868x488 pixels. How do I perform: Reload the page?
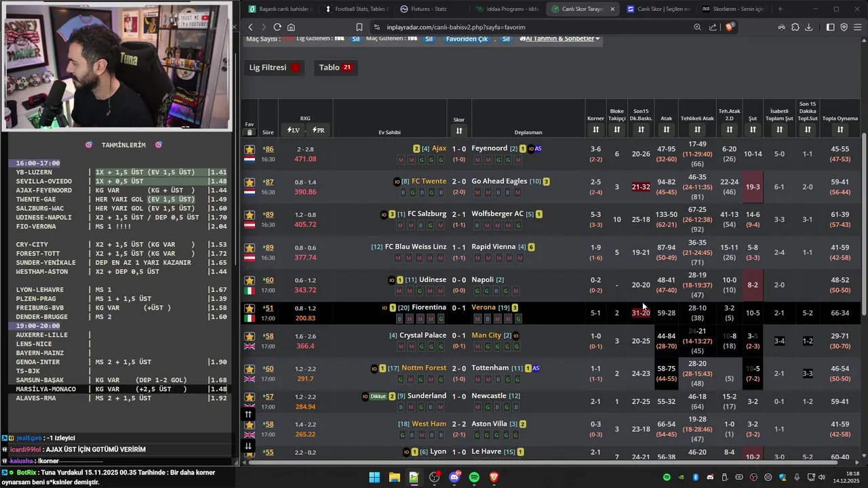[277, 27]
